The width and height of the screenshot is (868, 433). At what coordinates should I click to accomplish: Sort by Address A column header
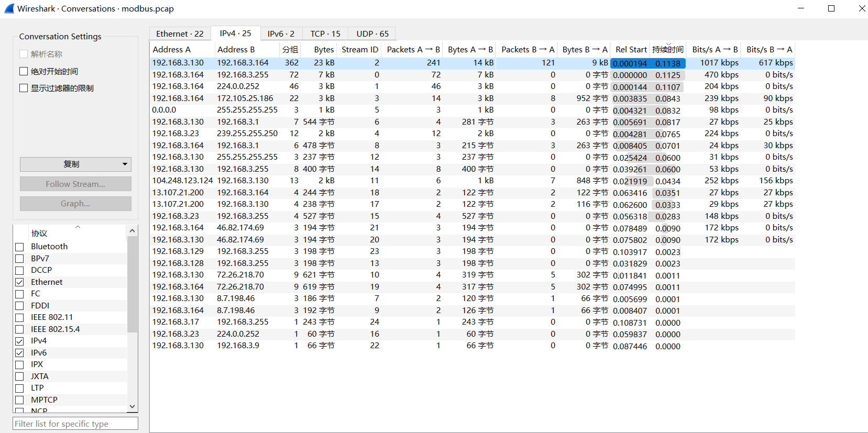182,49
